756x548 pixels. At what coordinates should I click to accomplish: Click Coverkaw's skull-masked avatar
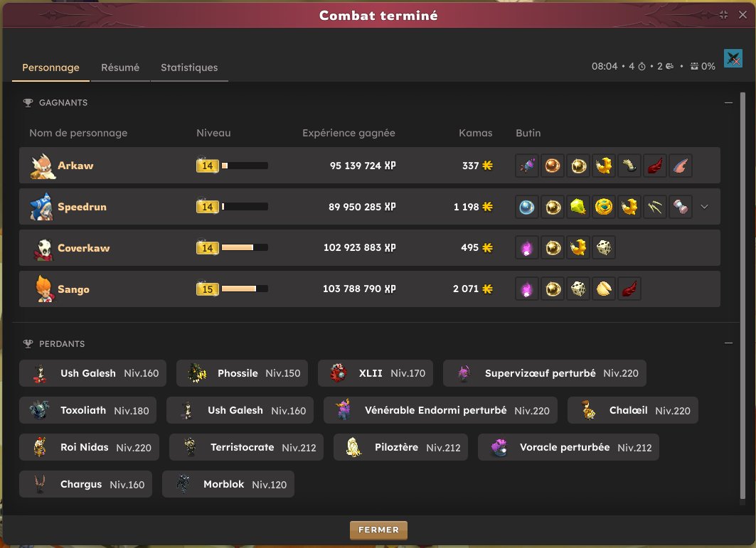coord(43,249)
